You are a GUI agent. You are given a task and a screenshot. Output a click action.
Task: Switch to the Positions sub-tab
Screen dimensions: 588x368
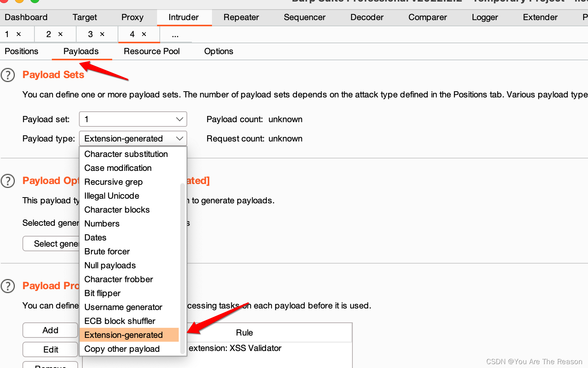22,51
